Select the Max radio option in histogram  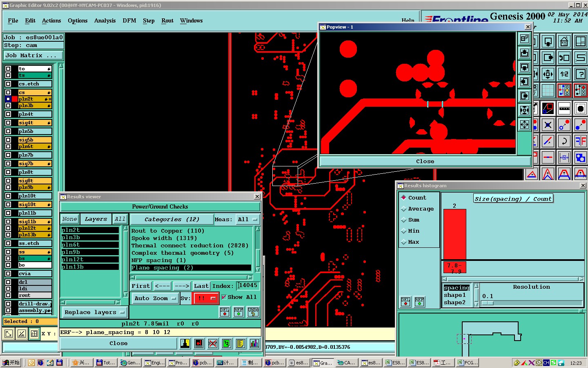[404, 242]
